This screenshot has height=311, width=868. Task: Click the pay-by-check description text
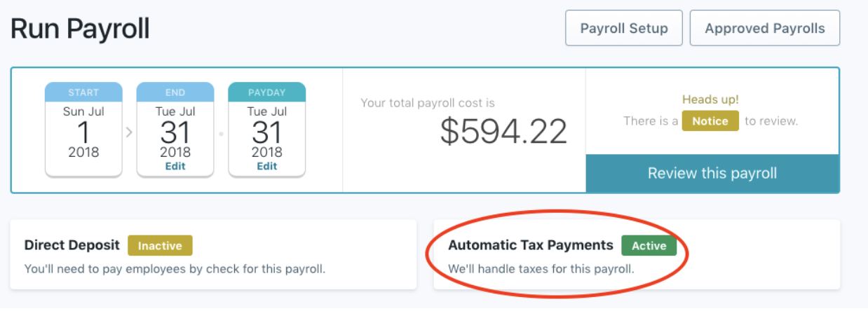[175, 268]
